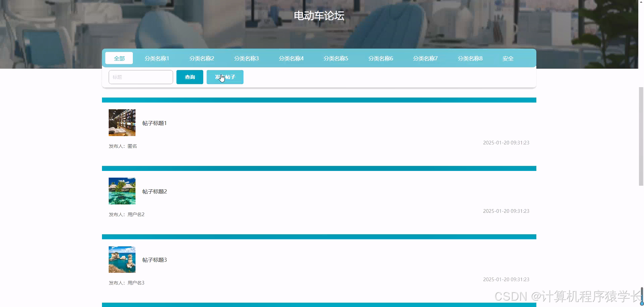Click the page vertical scrollbar thumb

(641, 136)
